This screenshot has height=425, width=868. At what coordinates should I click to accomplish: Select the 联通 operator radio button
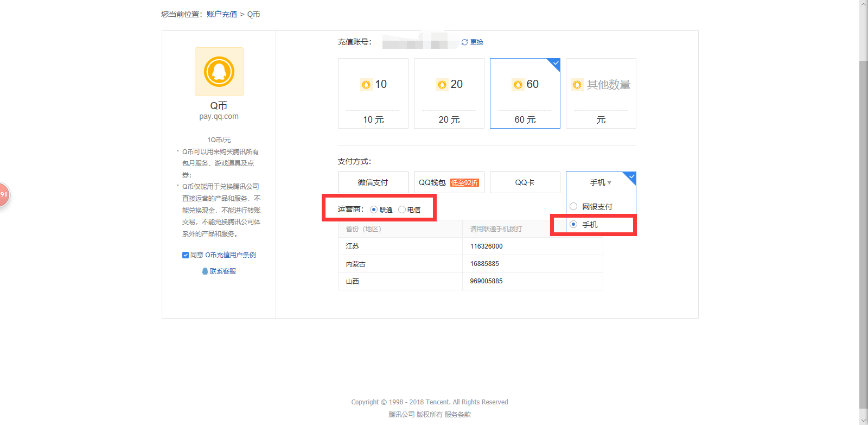(x=374, y=210)
